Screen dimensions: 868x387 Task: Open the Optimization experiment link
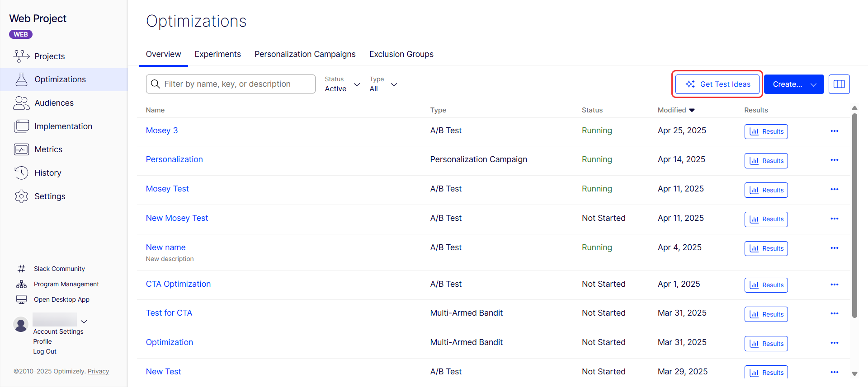[169, 342]
